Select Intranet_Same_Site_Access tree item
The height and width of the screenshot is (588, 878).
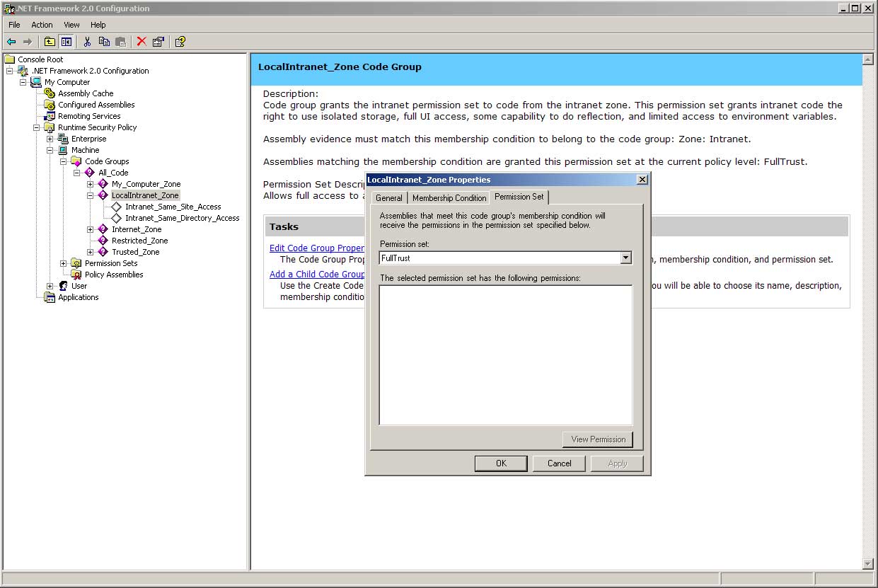pyautogui.click(x=173, y=207)
